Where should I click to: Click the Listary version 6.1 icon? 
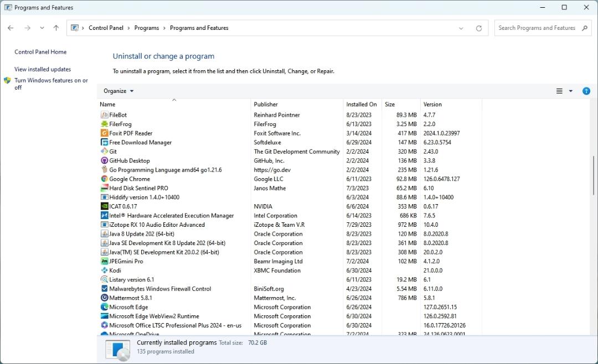[x=104, y=279]
